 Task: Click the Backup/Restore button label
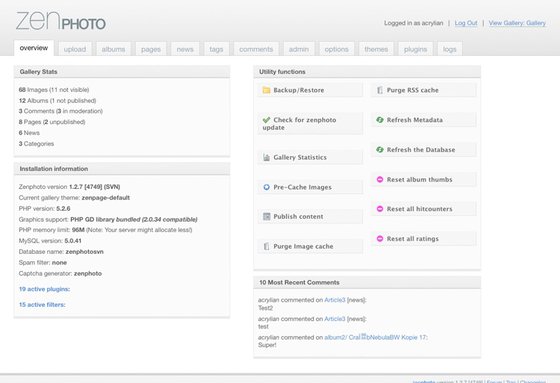[299, 90]
